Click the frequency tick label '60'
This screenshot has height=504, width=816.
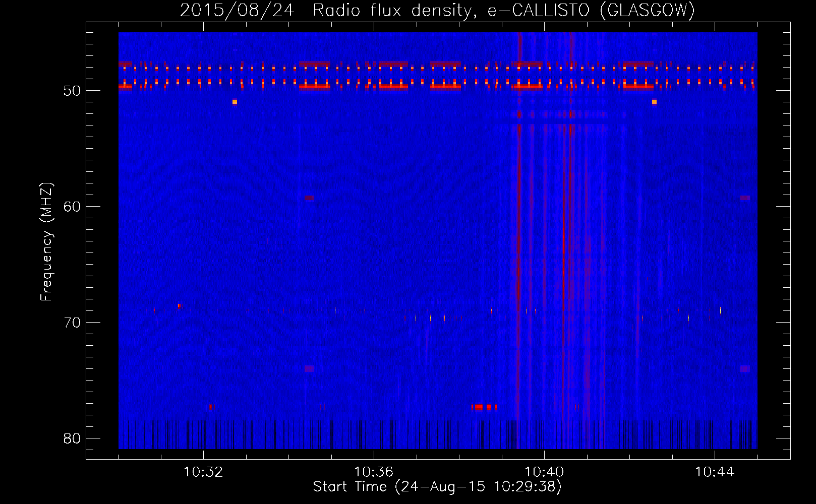(73, 207)
